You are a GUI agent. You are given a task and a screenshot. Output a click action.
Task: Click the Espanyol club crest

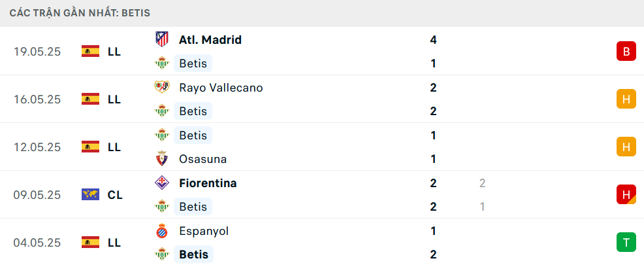click(x=162, y=231)
